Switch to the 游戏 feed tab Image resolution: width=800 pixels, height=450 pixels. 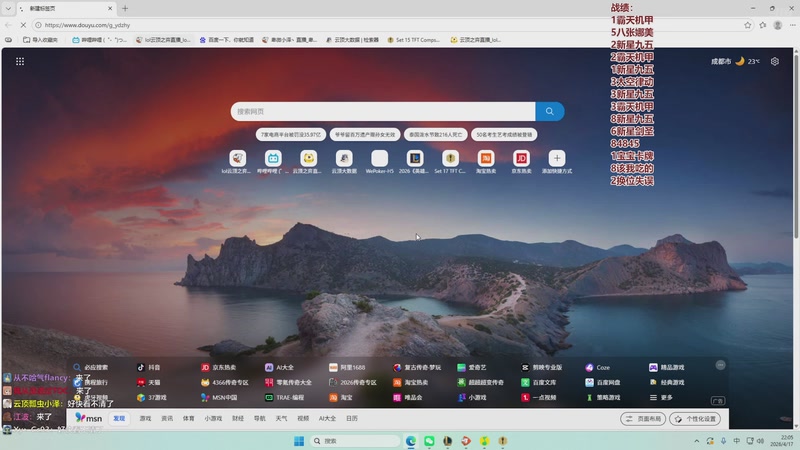[x=145, y=418]
